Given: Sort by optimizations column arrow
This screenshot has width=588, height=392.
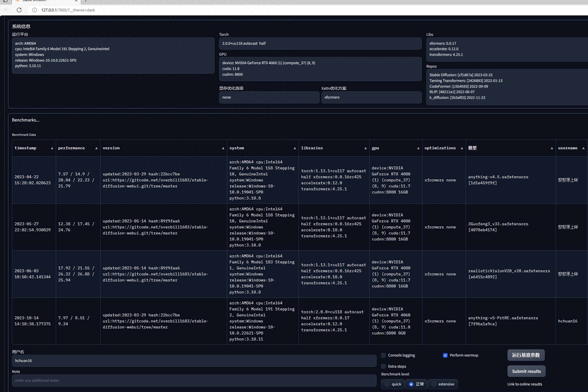Looking at the screenshot, I should coord(462,148).
